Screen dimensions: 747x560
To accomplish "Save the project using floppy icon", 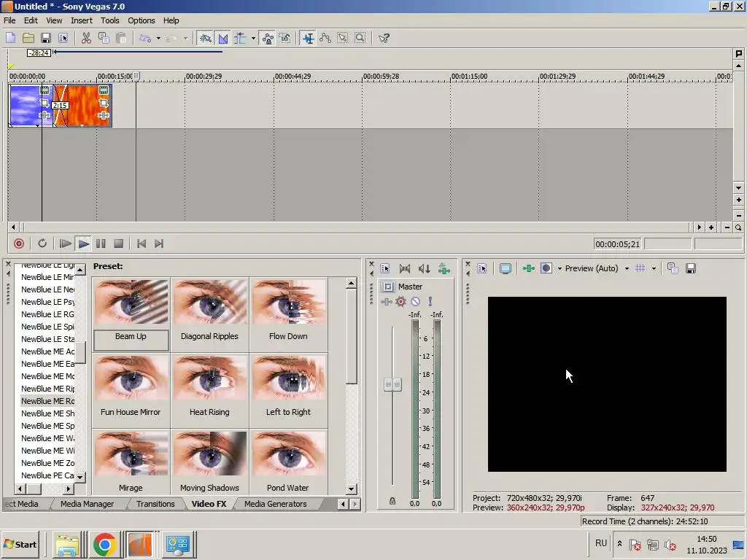I will 46,38.
